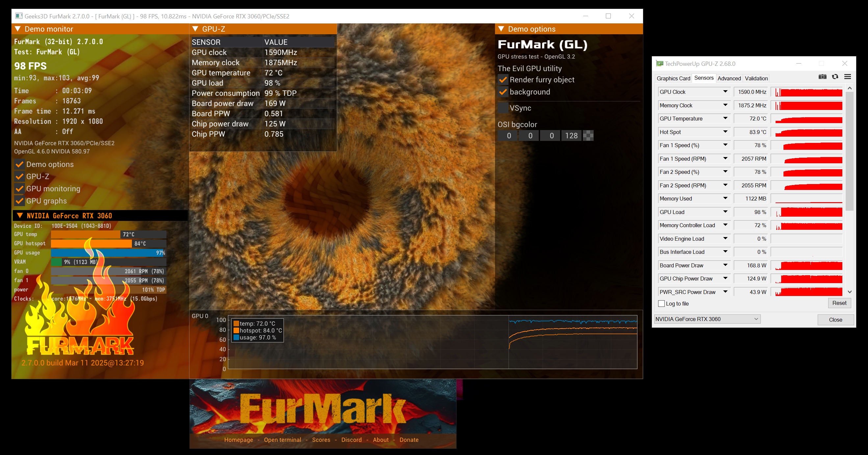868x455 pixels.
Task: Open the NVIDIA GeForce RTX 3060 GPU selector
Action: pyautogui.click(x=707, y=319)
